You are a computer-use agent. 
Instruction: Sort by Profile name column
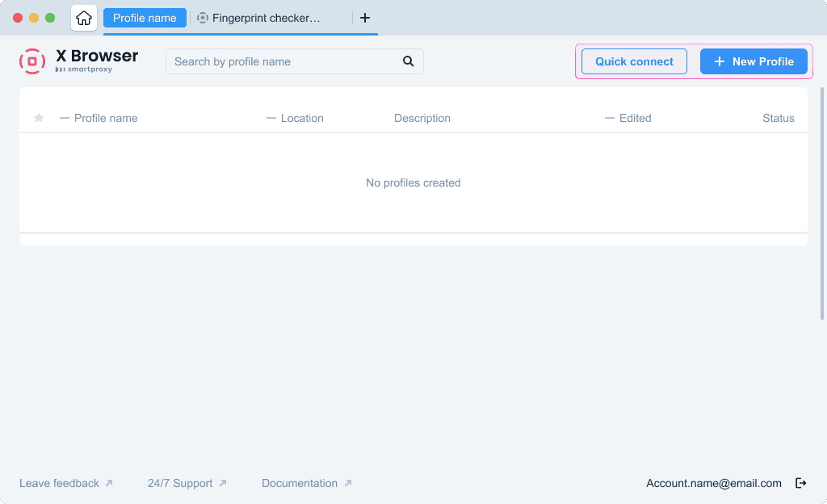coord(99,118)
